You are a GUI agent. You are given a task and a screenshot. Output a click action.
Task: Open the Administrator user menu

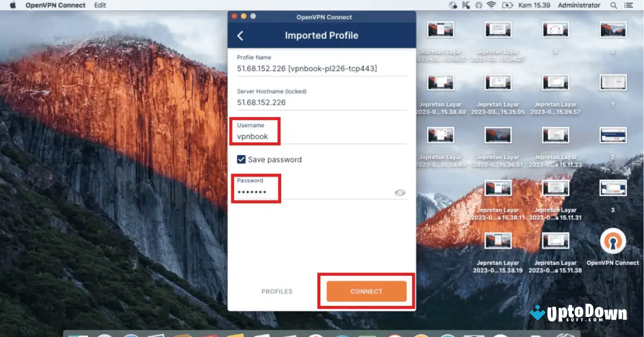click(579, 5)
